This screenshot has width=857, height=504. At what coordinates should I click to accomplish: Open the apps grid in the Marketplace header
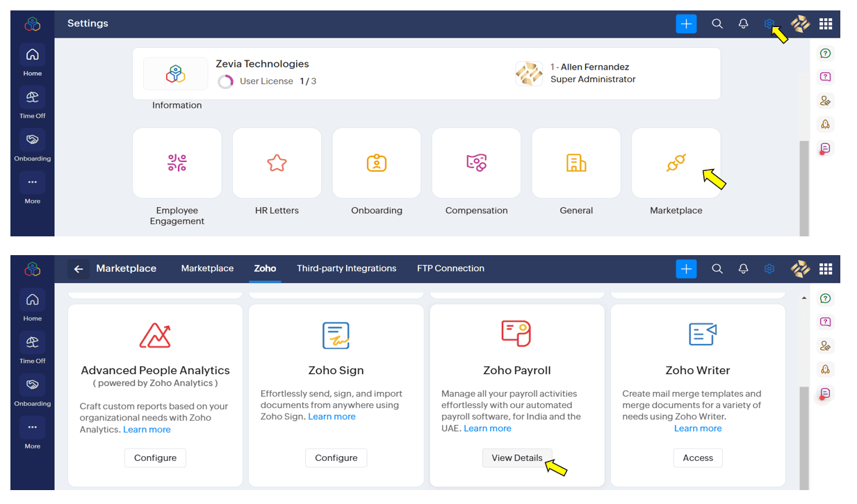(826, 269)
